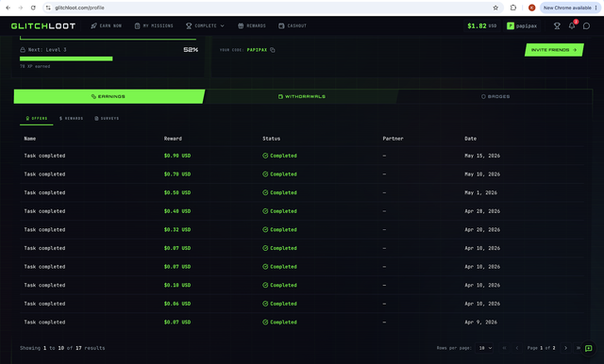This screenshot has width=604, height=364.
Task: Select the Surveys sub-tab
Action: tap(107, 119)
